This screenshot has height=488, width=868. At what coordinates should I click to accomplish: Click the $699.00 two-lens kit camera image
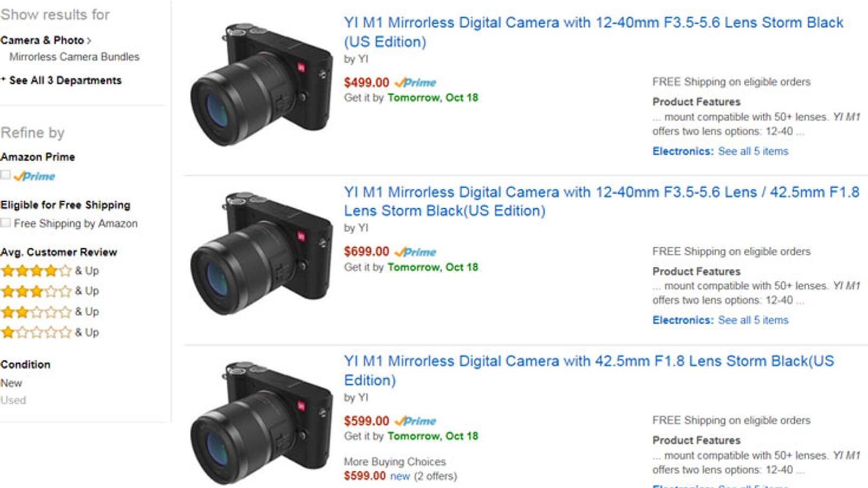261,253
